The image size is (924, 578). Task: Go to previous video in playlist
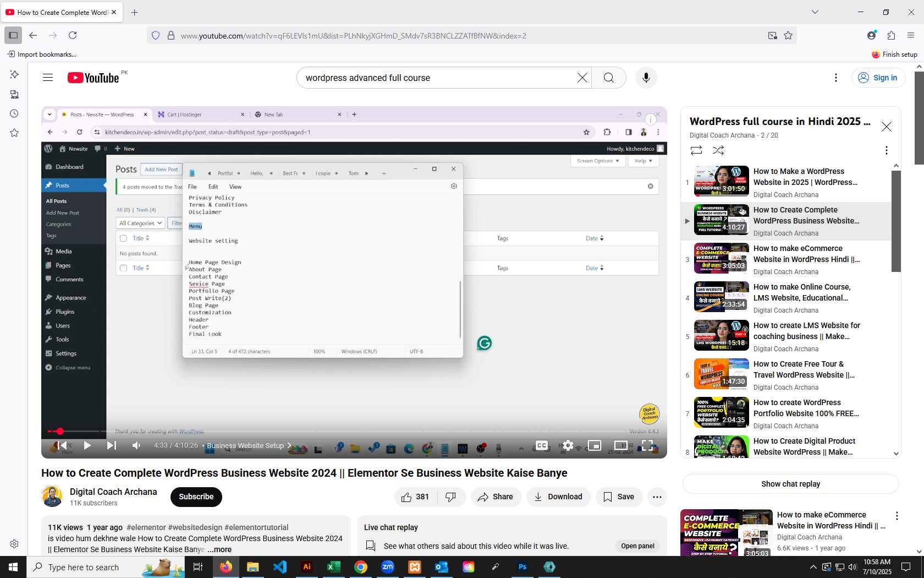tap(62, 445)
